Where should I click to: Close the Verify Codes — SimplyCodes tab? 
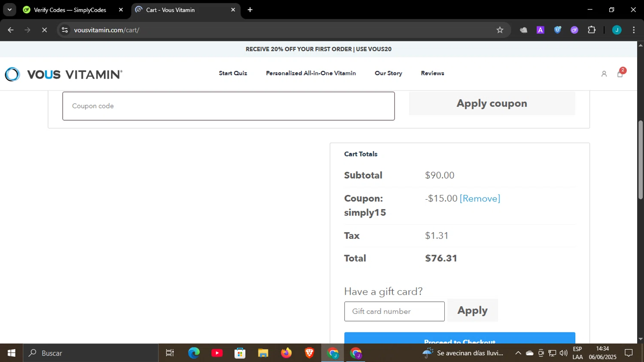pyautogui.click(x=121, y=9)
